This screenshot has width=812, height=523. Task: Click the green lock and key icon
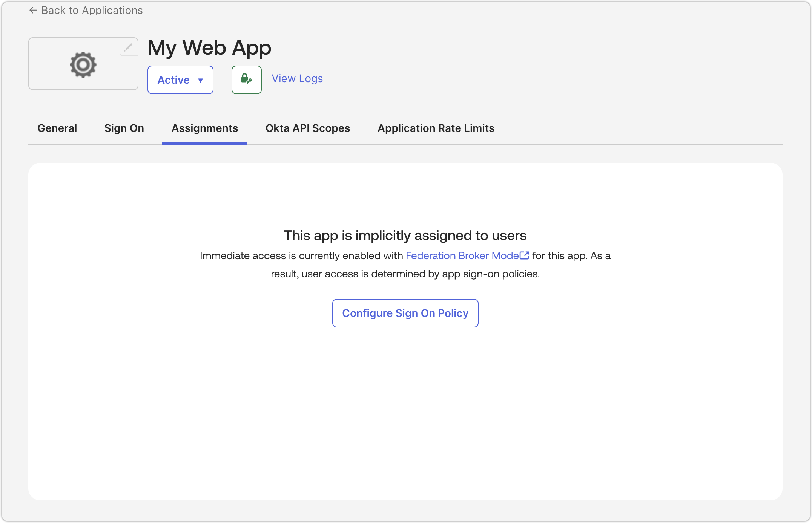point(246,80)
